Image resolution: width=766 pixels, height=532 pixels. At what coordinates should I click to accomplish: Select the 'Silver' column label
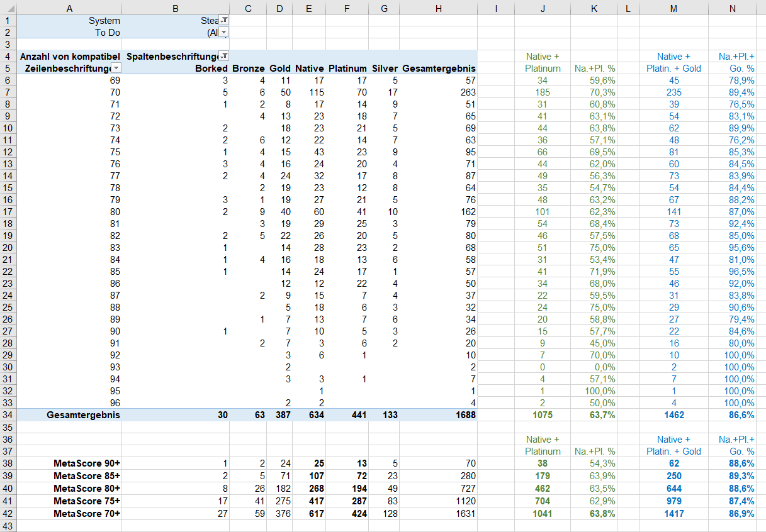[385, 69]
